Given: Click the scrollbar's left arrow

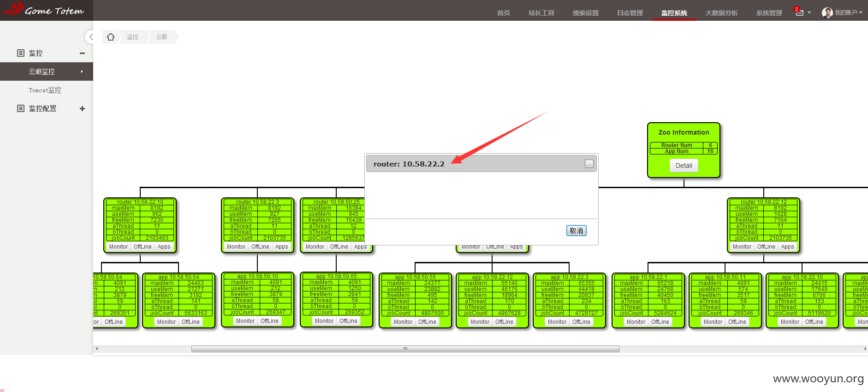Looking at the screenshot, I should pyautogui.click(x=96, y=349).
